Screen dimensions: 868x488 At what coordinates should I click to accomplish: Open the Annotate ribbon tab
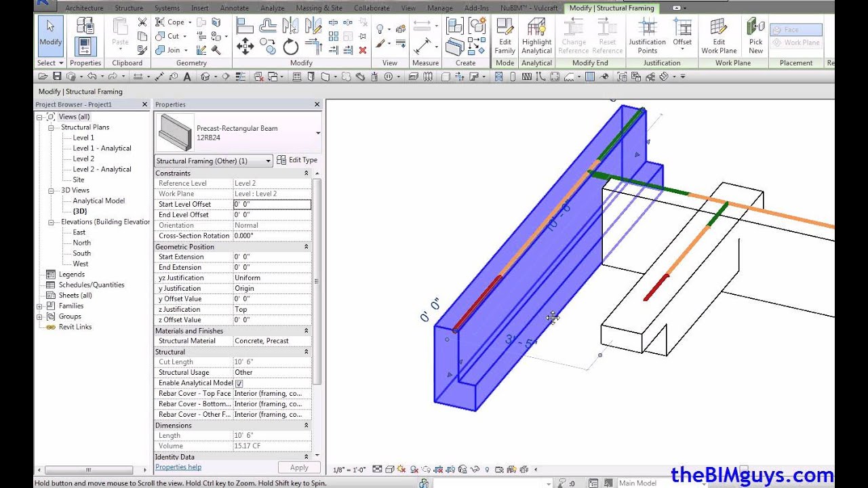click(x=235, y=8)
